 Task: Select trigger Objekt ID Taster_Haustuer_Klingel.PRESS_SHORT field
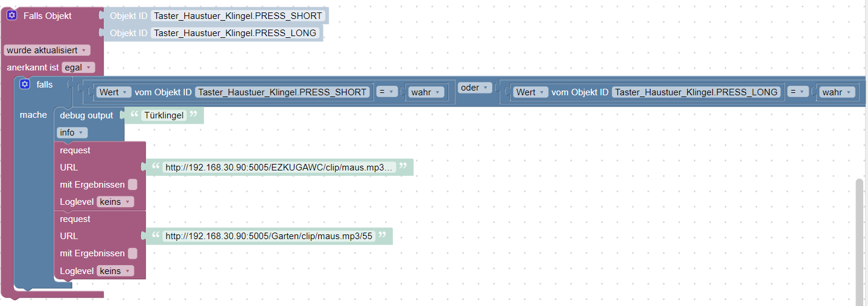pos(238,16)
